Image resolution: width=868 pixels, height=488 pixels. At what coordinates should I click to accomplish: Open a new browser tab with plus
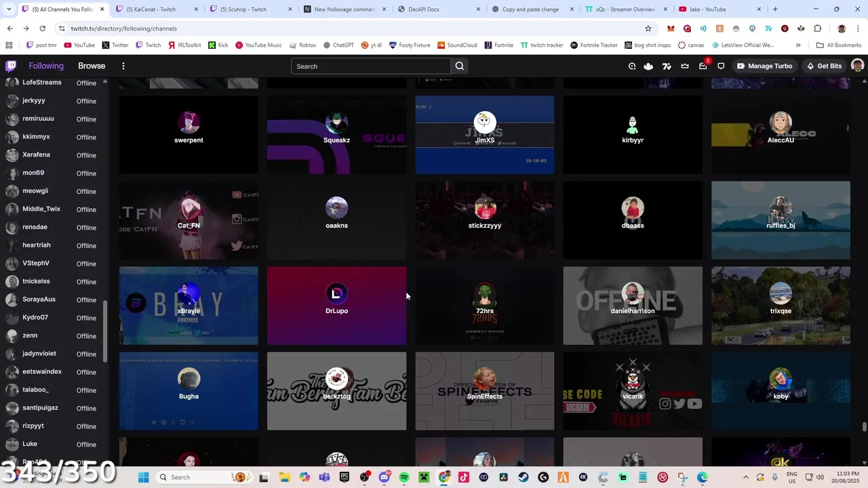(x=775, y=9)
